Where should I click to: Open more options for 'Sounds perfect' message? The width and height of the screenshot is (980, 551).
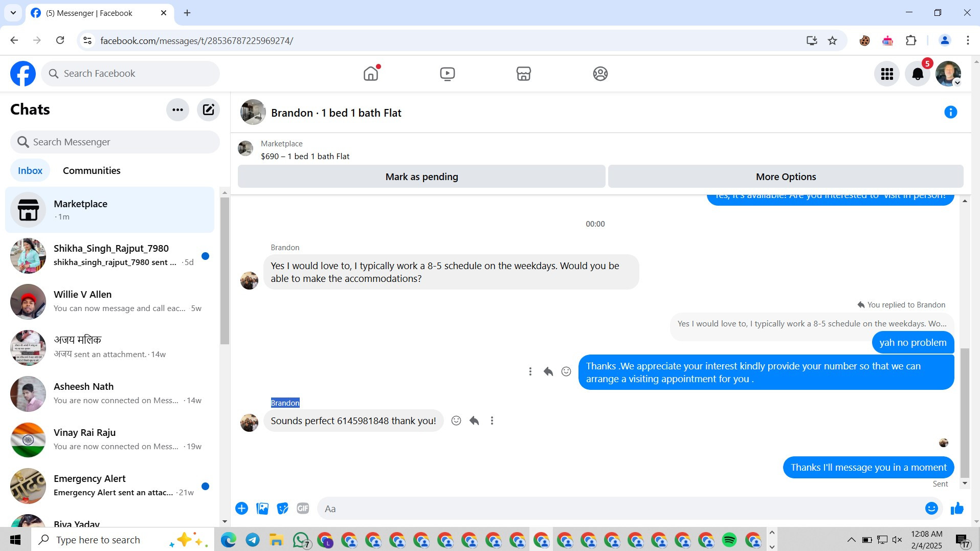coord(492,421)
